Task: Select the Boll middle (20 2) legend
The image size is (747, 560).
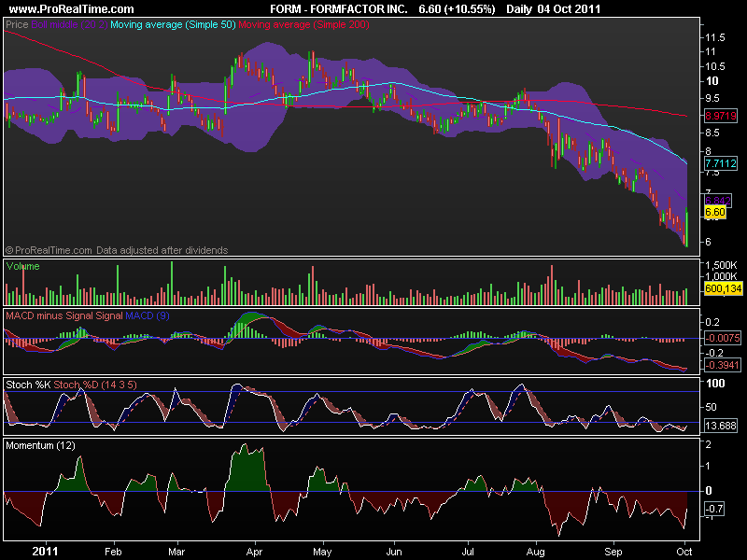Action: coord(69,24)
